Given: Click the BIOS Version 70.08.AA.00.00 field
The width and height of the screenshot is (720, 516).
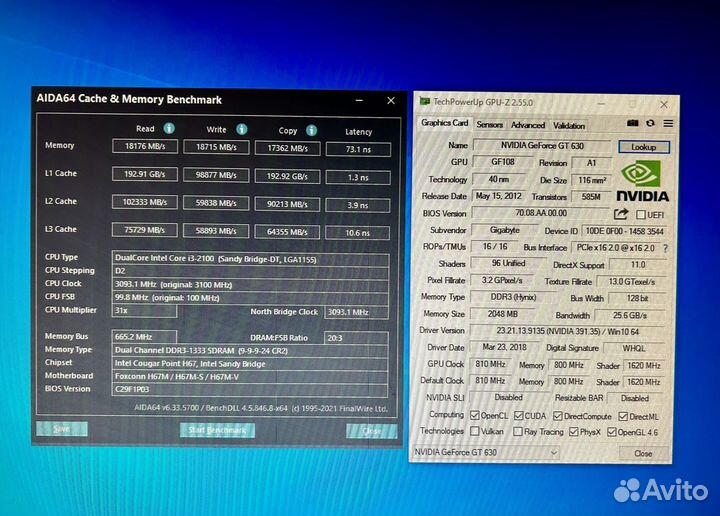Looking at the screenshot, I should [541, 213].
